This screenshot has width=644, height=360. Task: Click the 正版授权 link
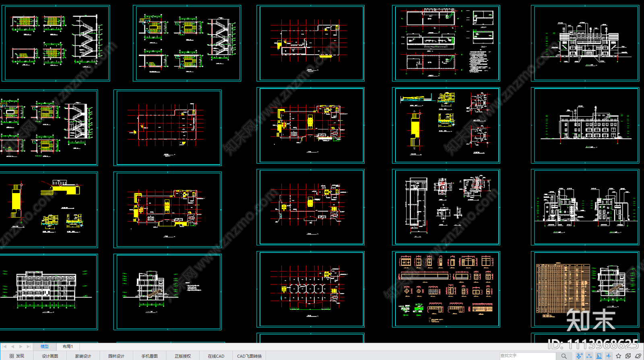182,356
